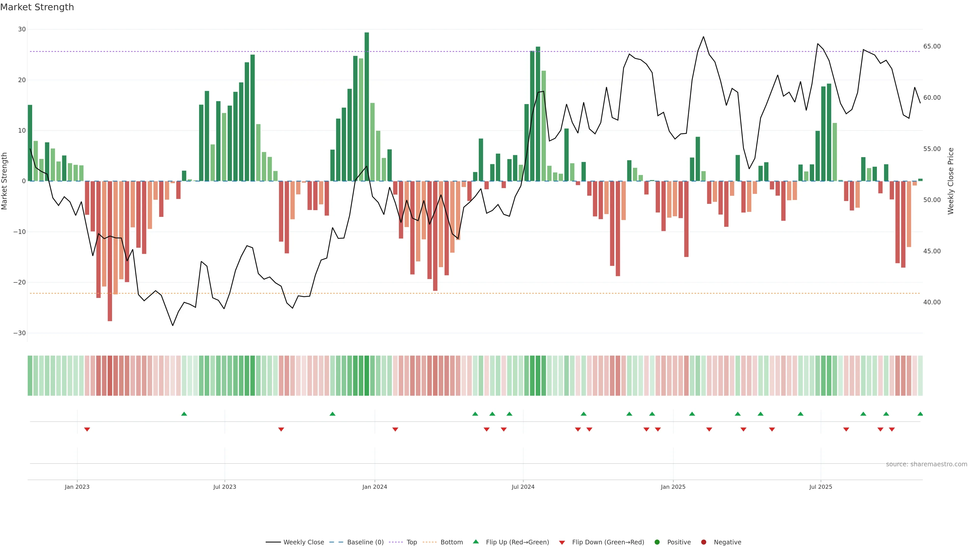This screenshot has width=980, height=551.
Task: Click the Jan 2024 x-axis label
Action: (x=374, y=487)
